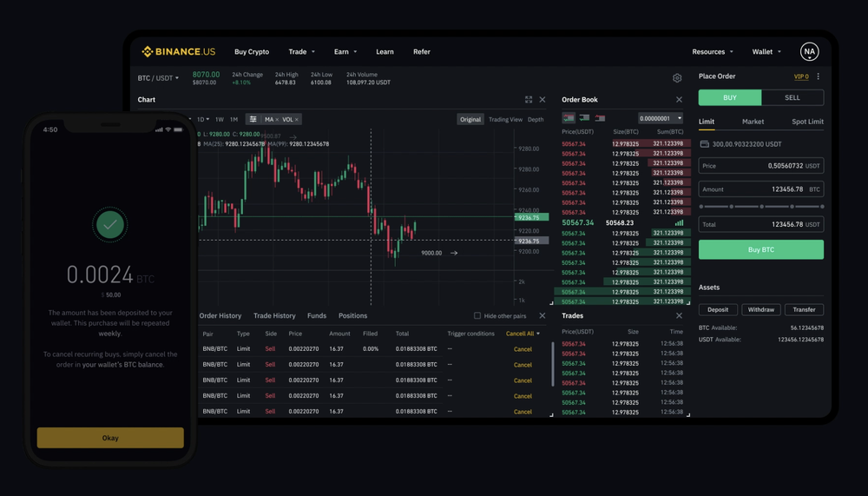Switch to the Limit order tab

pyautogui.click(x=707, y=122)
